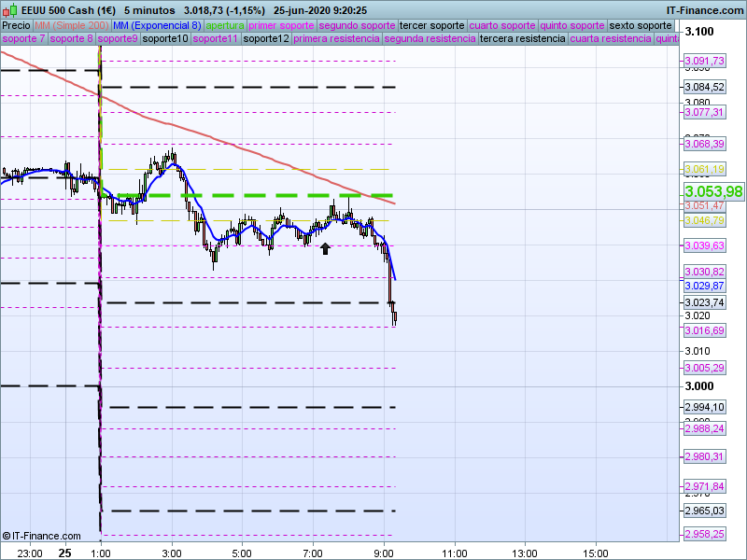The width and height of the screenshot is (747, 560).
Task: Click the 2.971,84 price tag
Action: [705, 486]
